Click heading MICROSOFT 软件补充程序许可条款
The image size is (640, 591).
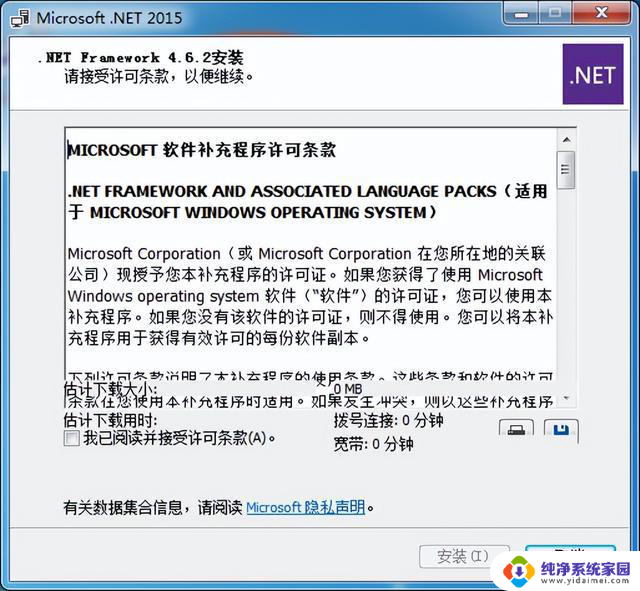[x=202, y=150]
